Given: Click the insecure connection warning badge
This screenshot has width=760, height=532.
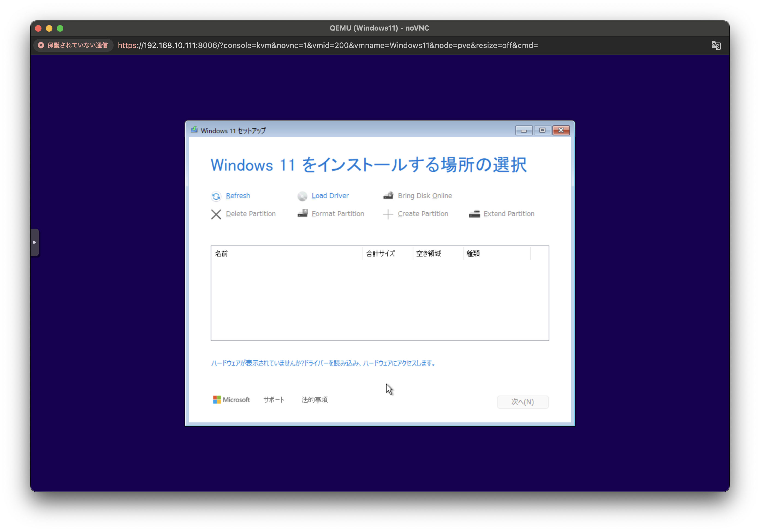Looking at the screenshot, I should (73, 45).
